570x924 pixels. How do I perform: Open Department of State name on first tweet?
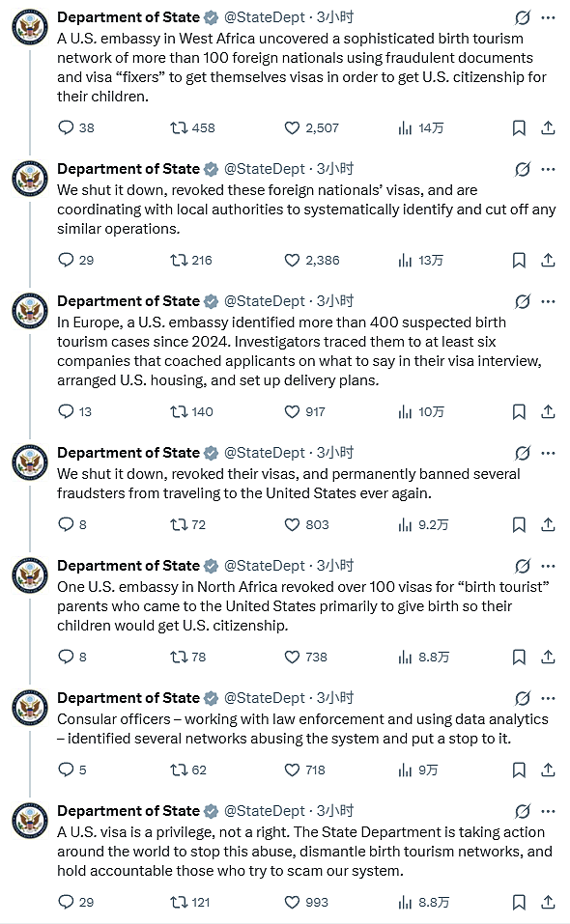pyautogui.click(x=128, y=17)
